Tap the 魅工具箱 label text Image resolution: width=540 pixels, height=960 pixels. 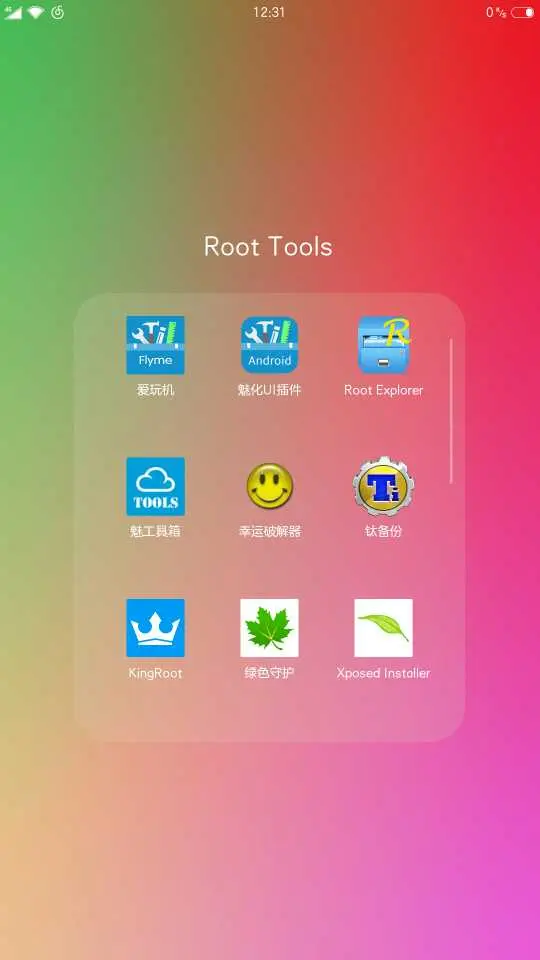[156, 531]
